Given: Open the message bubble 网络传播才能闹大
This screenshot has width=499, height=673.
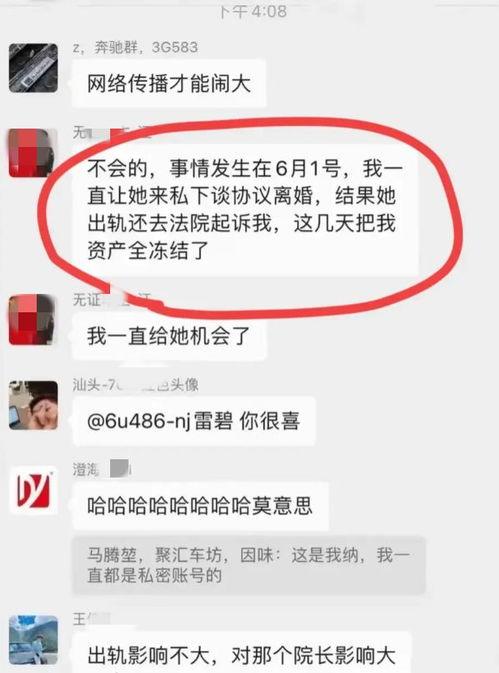Looking at the screenshot, I should click(169, 83).
